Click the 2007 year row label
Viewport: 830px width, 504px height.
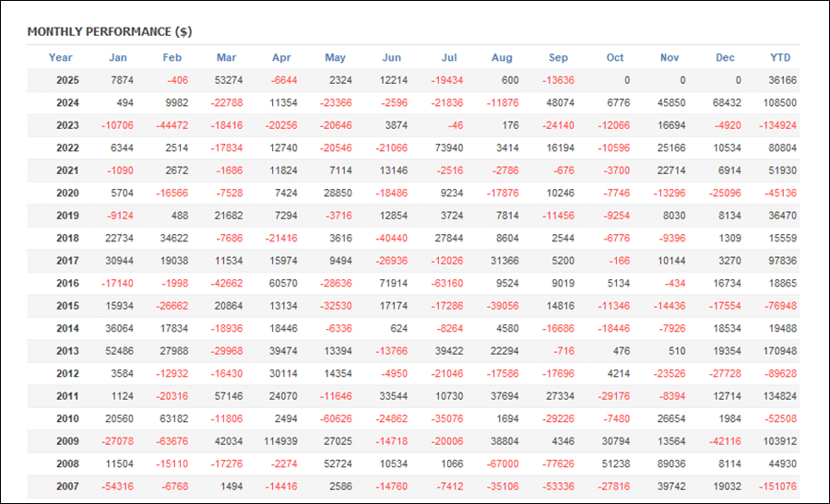tap(67, 486)
